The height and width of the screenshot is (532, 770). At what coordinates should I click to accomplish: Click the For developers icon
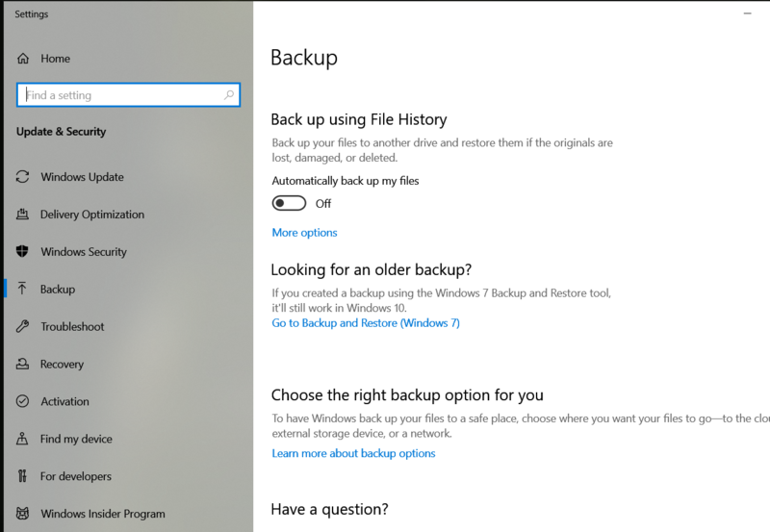pos(22,477)
